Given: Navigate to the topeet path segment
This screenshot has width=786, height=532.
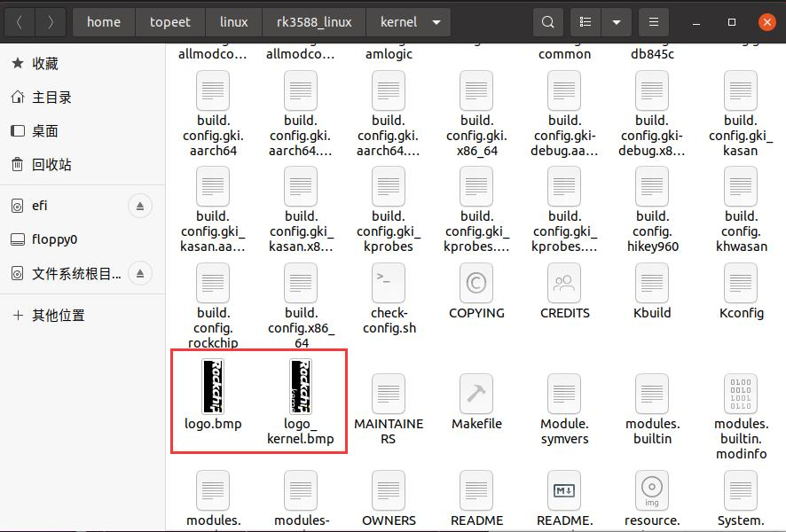Looking at the screenshot, I should 170,22.
